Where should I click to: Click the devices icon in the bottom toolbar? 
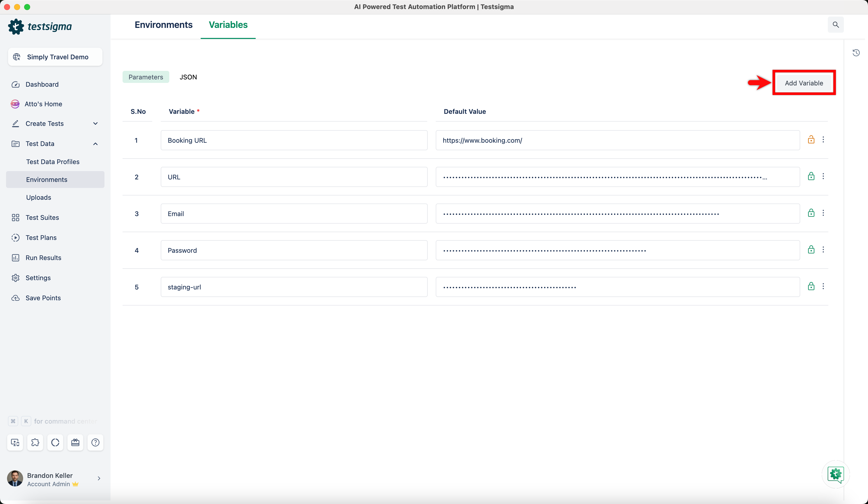(x=15, y=442)
